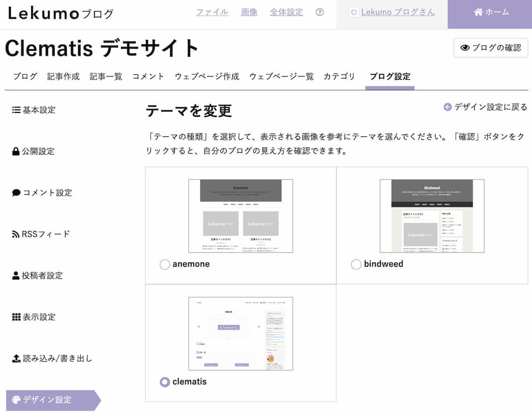Click the bindweed theme preview thumbnail
The width and height of the screenshot is (532, 417).
coord(432,216)
